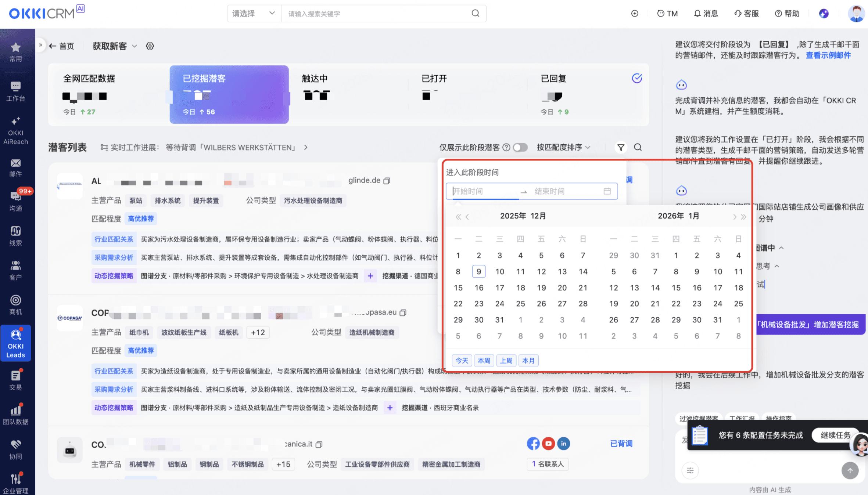Click the settings gear next to 获取新客
868x495 pixels.
pos(150,46)
